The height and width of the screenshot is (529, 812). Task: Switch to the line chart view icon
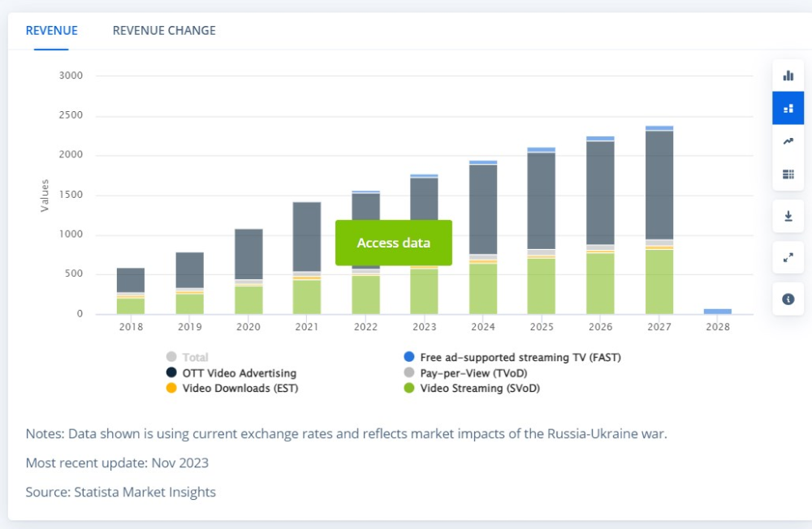(788, 141)
